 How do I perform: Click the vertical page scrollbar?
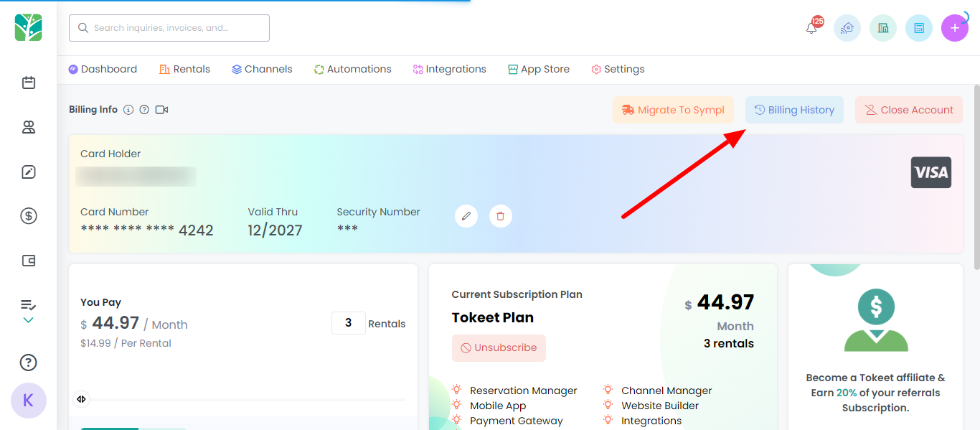pyautogui.click(x=976, y=177)
